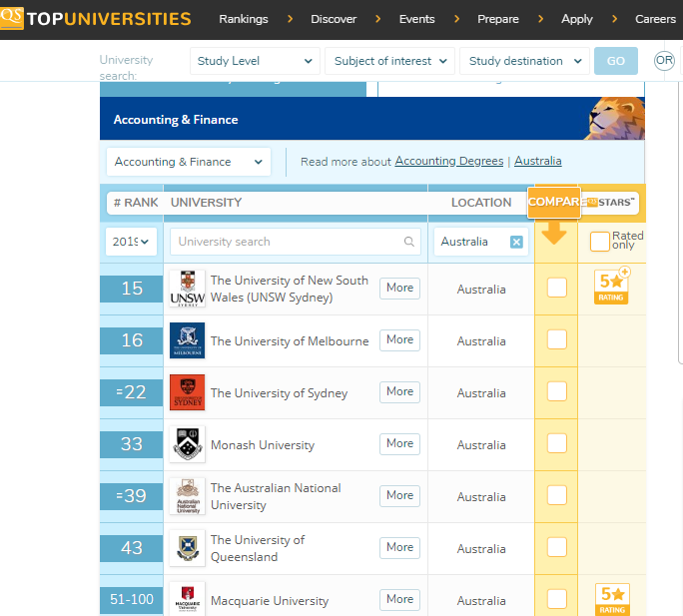Check compare box for UNSW Sydney
Screen dimensions: 683x616
[x=557, y=289]
